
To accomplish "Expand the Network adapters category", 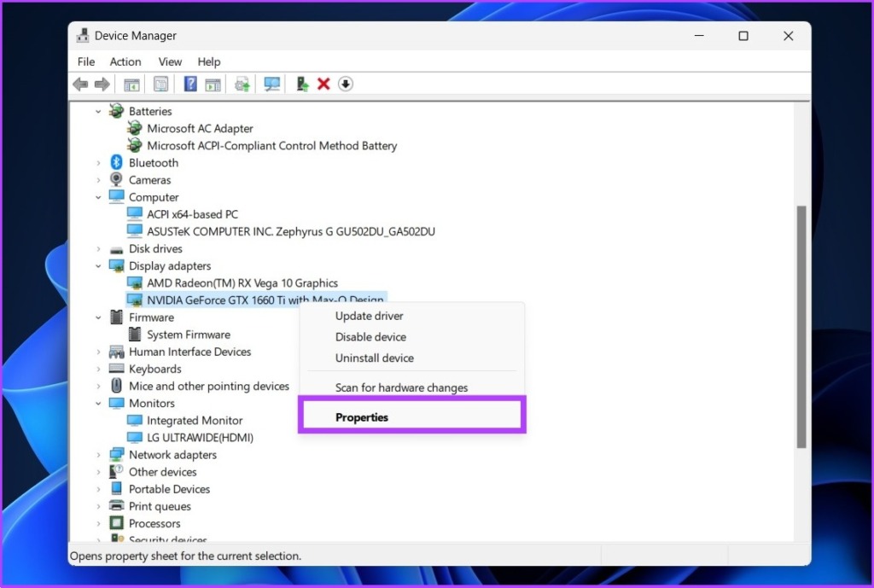I will pos(98,455).
